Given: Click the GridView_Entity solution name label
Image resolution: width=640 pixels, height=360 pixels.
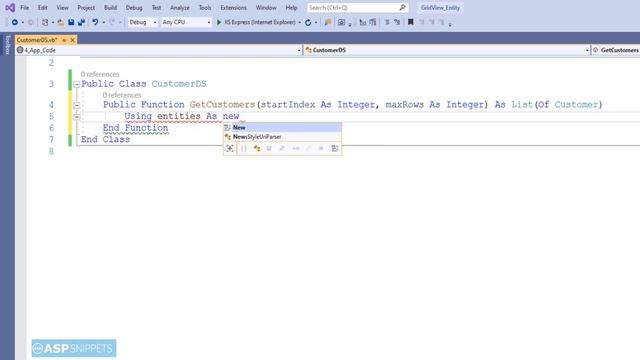Looking at the screenshot, I should coord(440,8).
